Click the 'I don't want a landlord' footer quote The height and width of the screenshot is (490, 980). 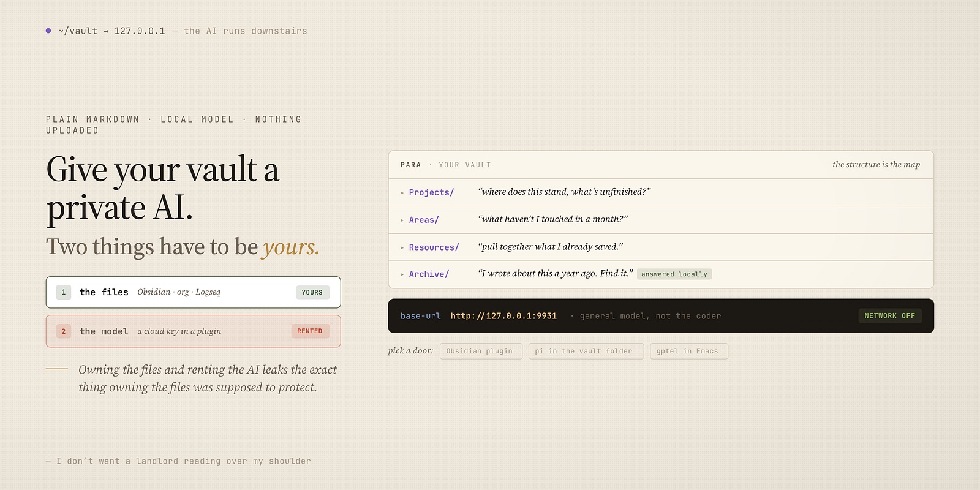tap(178, 461)
